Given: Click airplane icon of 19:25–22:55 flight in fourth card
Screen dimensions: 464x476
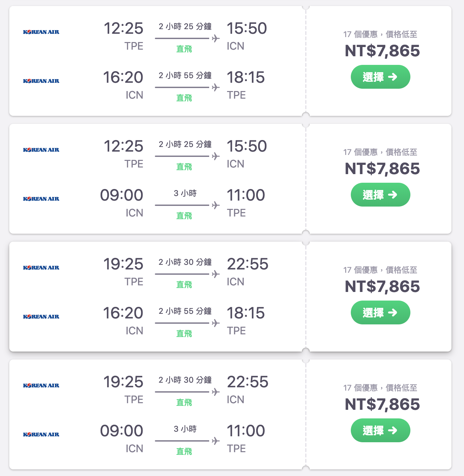Looking at the screenshot, I should (216, 392).
